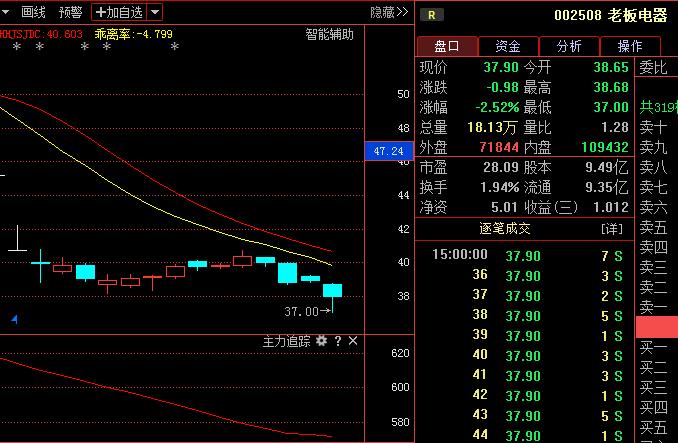Click the 逐笔成交 header
This screenshot has width=678, height=443.
tap(505, 228)
